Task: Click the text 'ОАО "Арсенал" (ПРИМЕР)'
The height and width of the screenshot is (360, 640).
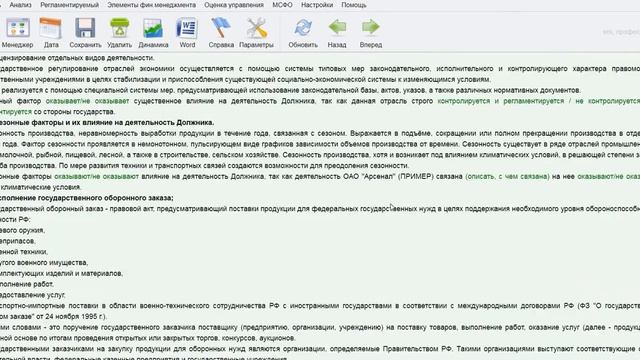Action: pos(387,176)
